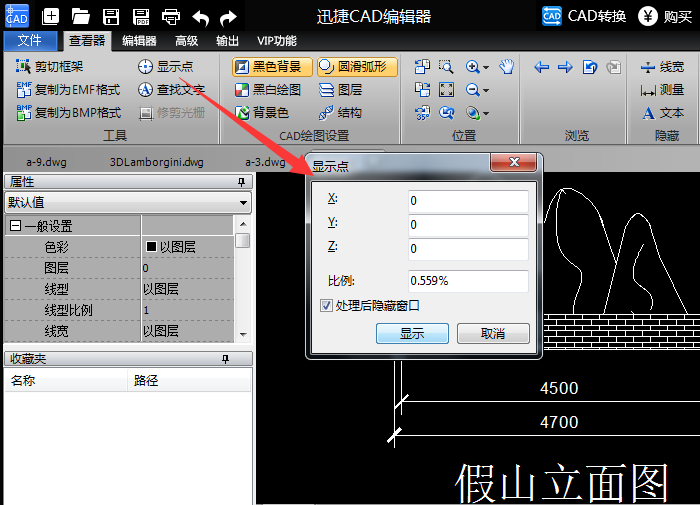Switch to the 查看器 tab
The image size is (700, 505).
pos(87,41)
